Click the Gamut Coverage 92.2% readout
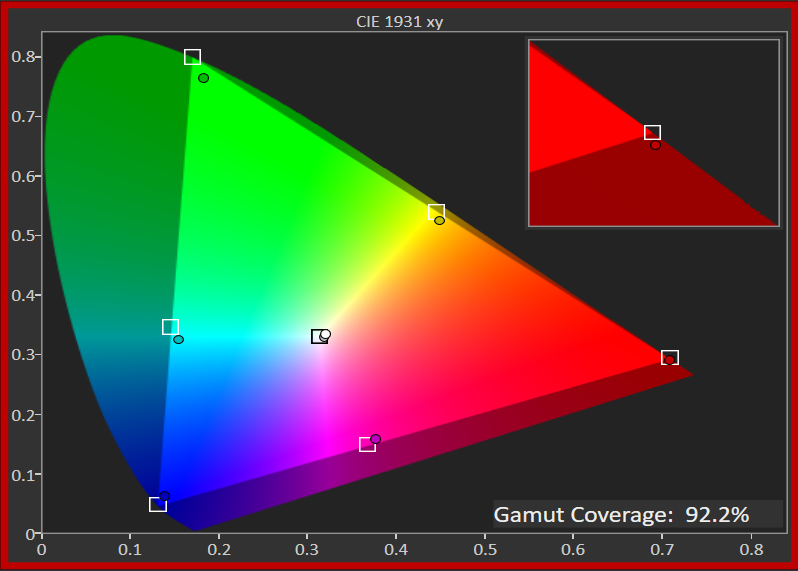Viewport: 798px width, 571px height. point(637,515)
